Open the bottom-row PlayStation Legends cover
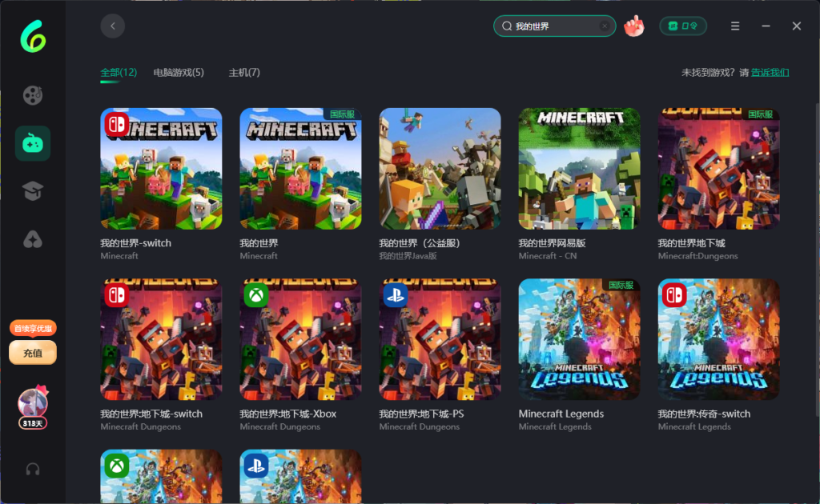 [301, 476]
